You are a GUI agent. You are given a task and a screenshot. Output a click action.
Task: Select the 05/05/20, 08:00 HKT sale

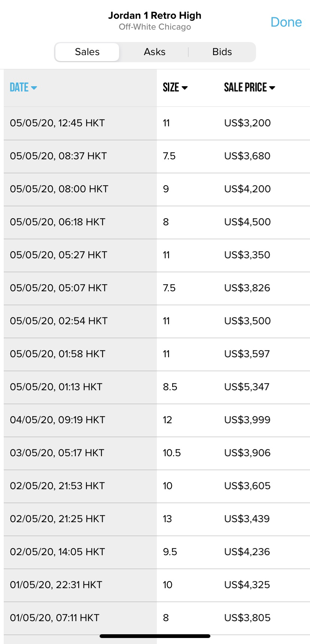coord(59,189)
